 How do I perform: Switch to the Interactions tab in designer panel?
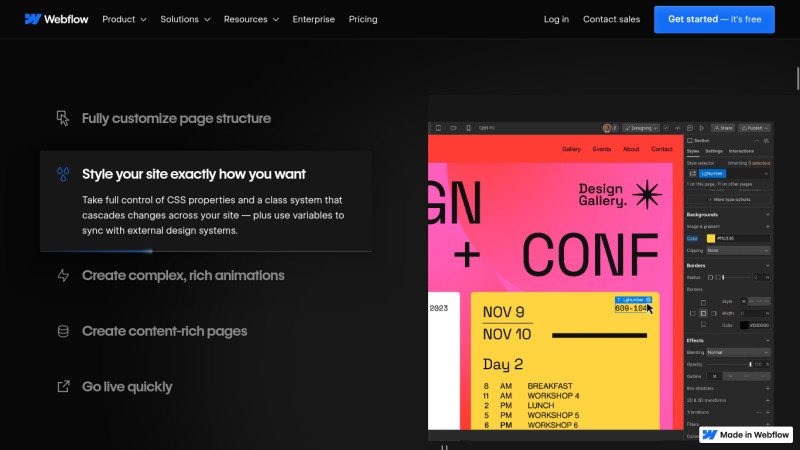741,151
